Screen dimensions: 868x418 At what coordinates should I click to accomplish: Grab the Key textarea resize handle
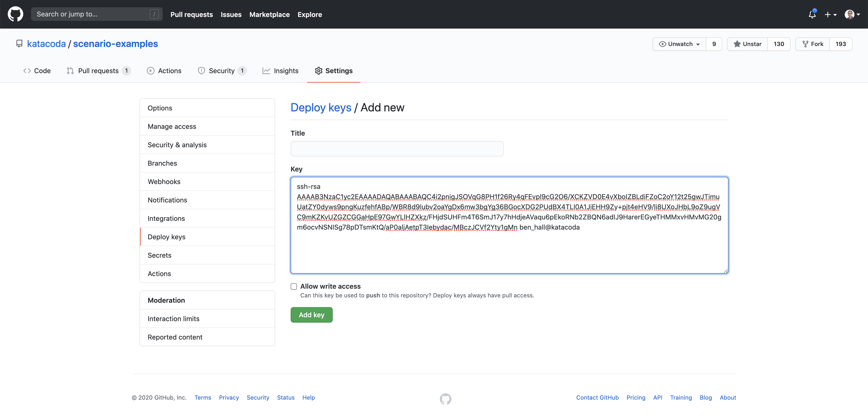click(725, 271)
